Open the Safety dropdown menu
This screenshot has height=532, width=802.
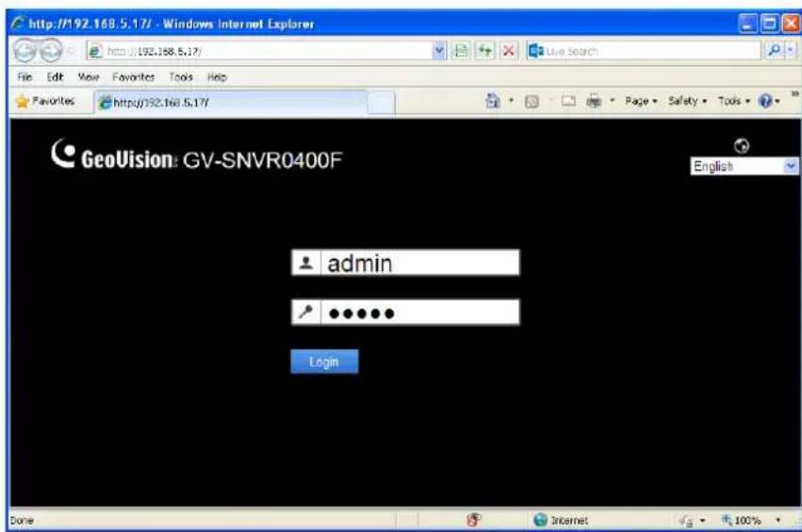tap(687, 101)
